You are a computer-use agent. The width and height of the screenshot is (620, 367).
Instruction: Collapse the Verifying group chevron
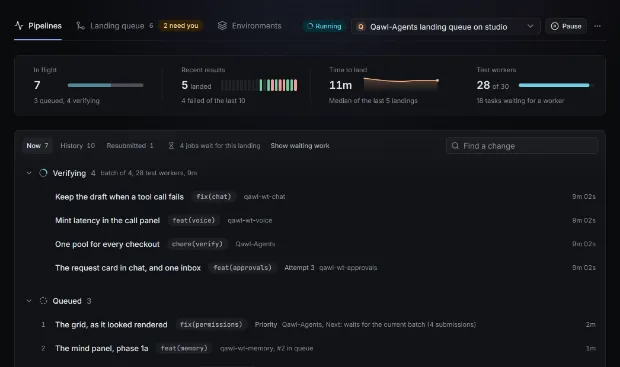[x=29, y=173]
